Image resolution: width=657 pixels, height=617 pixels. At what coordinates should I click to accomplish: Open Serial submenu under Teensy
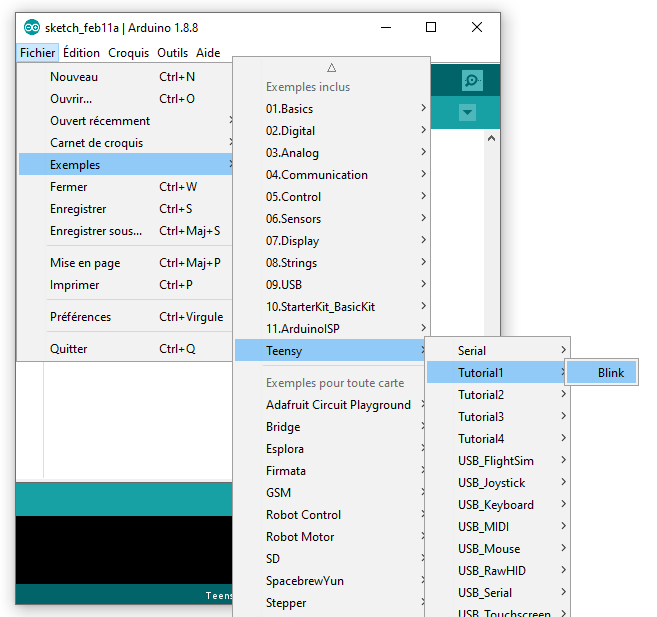pyautogui.click(x=497, y=351)
